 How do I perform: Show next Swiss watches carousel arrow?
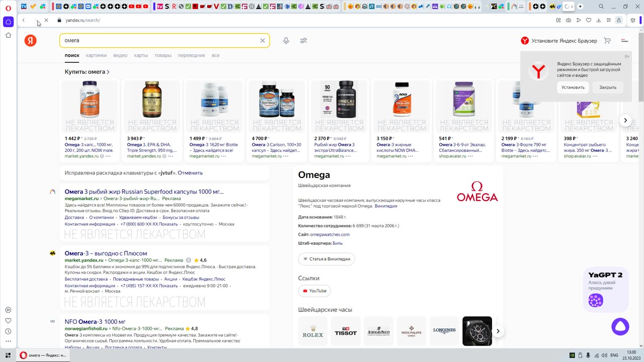(x=498, y=331)
